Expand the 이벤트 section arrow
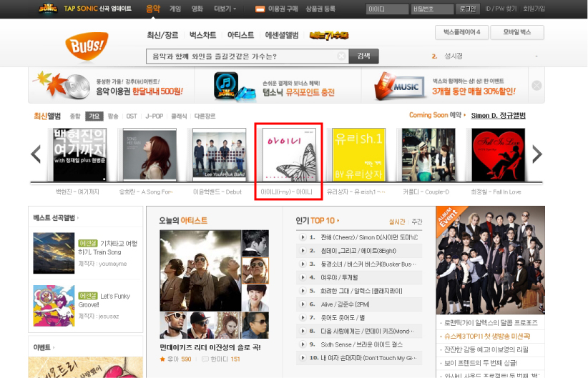The width and height of the screenshot is (588, 378). point(54,348)
